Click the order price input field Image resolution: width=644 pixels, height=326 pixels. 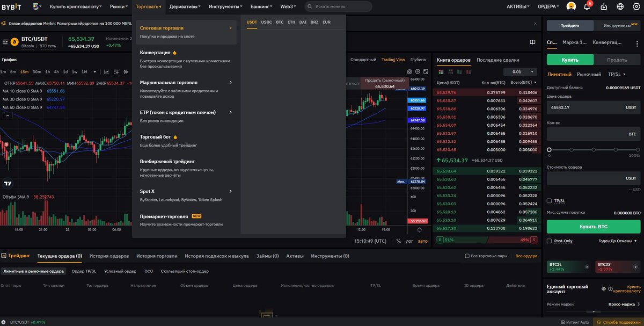(x=594, y=107)
